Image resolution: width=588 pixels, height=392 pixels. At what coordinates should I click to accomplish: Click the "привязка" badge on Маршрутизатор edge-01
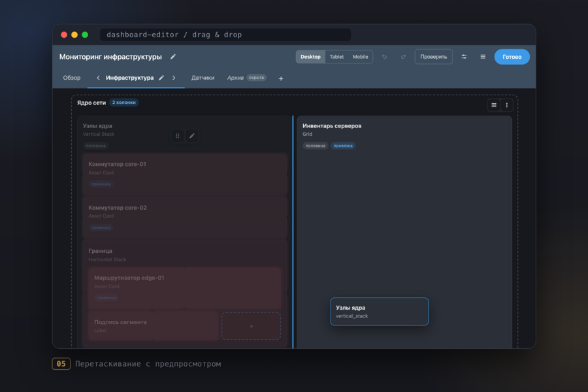[x=106, y=298]
